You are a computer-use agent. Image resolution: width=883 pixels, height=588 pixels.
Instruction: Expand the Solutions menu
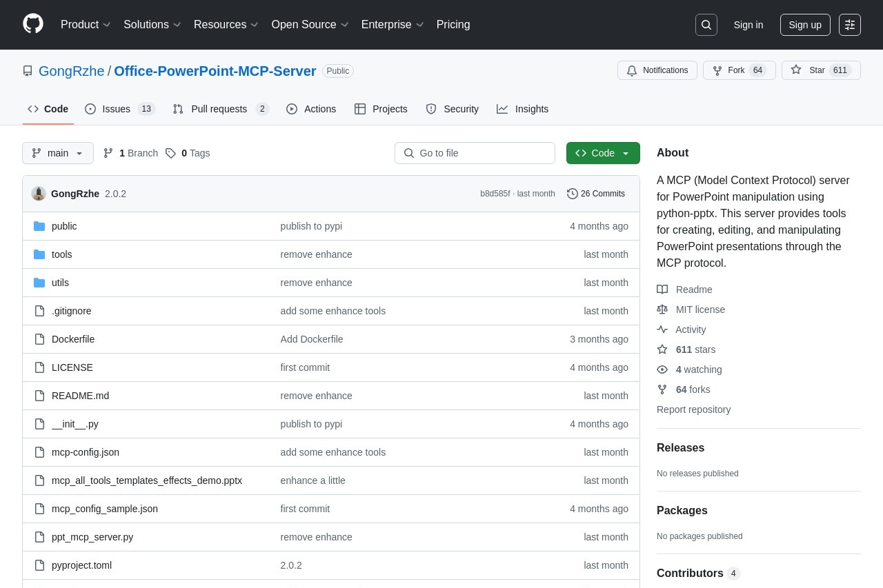coord(152,25)
